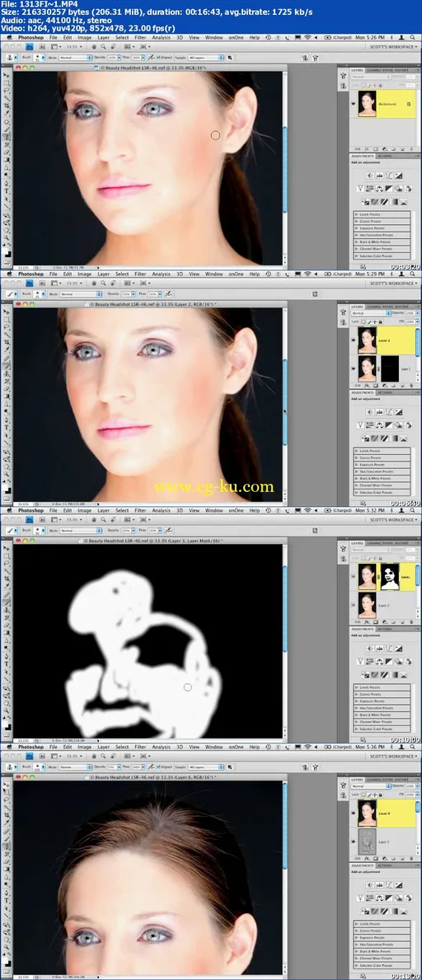The image size is (422, 980).
Task: Click the Photoshop application menu in the 5:36 PM frame
Action: pos(30,746)
